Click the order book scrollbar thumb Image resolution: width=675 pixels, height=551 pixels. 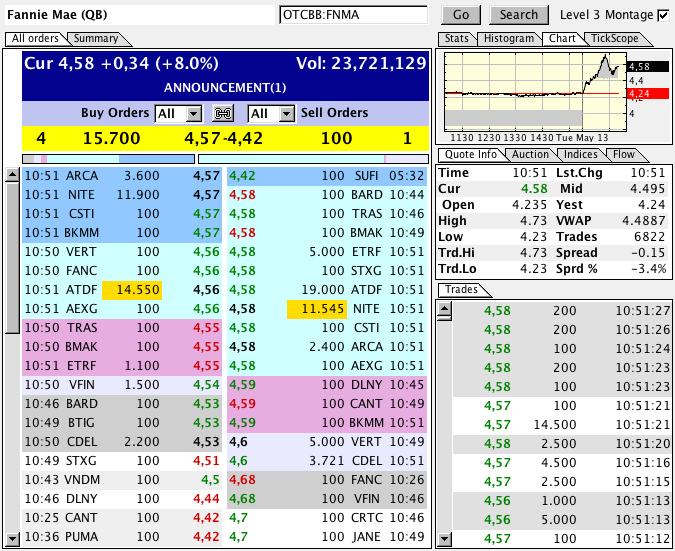[x=12, y=257]
